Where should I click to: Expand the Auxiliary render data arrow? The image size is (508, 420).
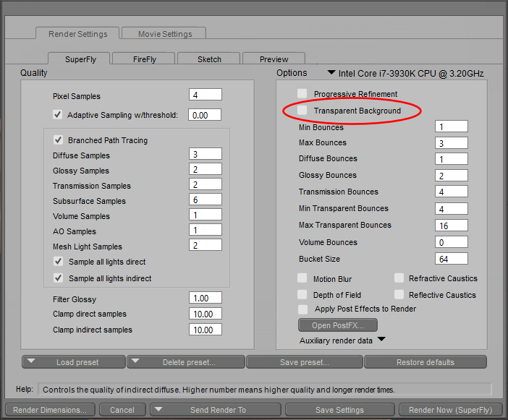[x=381, y=340]
